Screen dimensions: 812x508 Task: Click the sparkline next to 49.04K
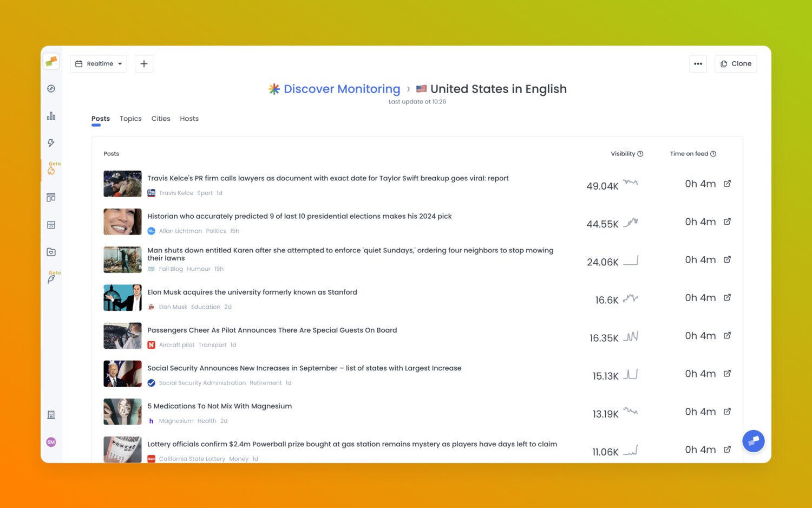(x=631, y=183)
